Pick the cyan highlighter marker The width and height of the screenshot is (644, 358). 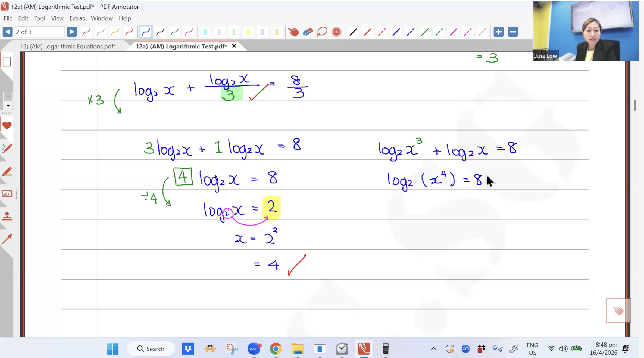point(205,32)
